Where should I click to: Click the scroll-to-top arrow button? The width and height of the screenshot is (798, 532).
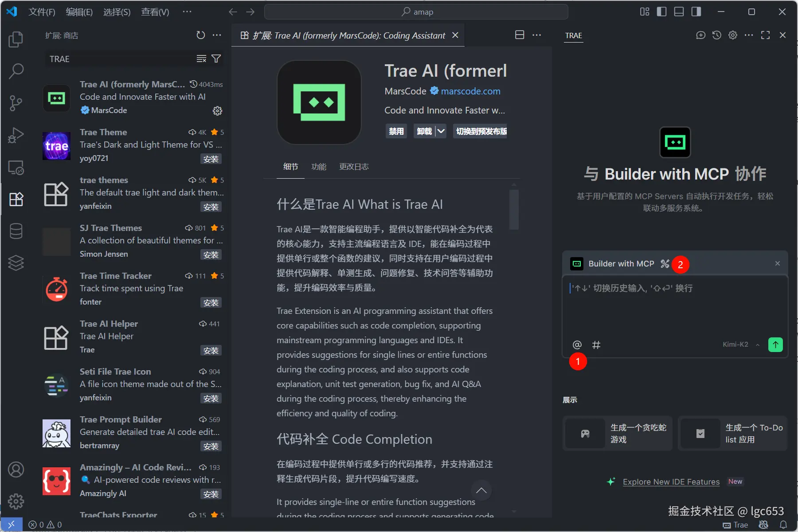(481, 490)
